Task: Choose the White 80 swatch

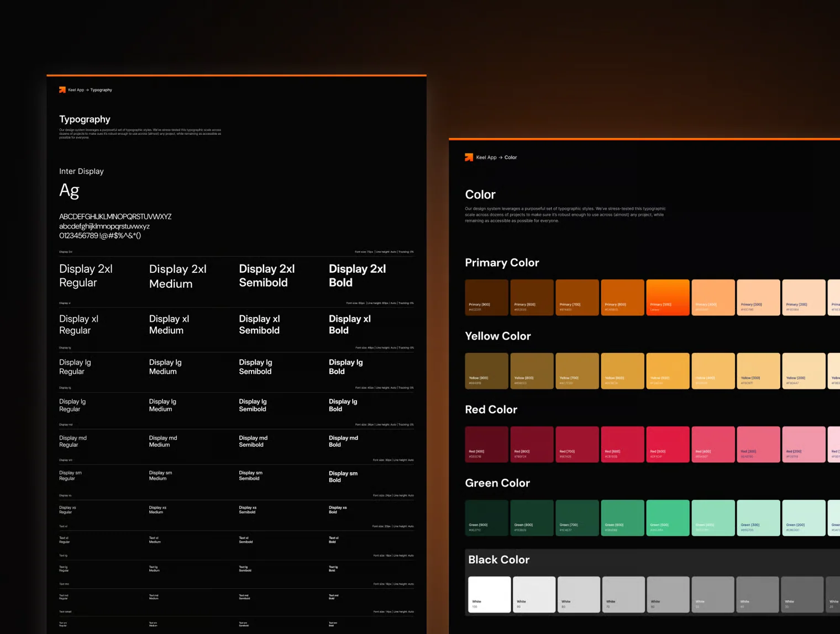Action: pyautogui.click(x=579, y=595)
